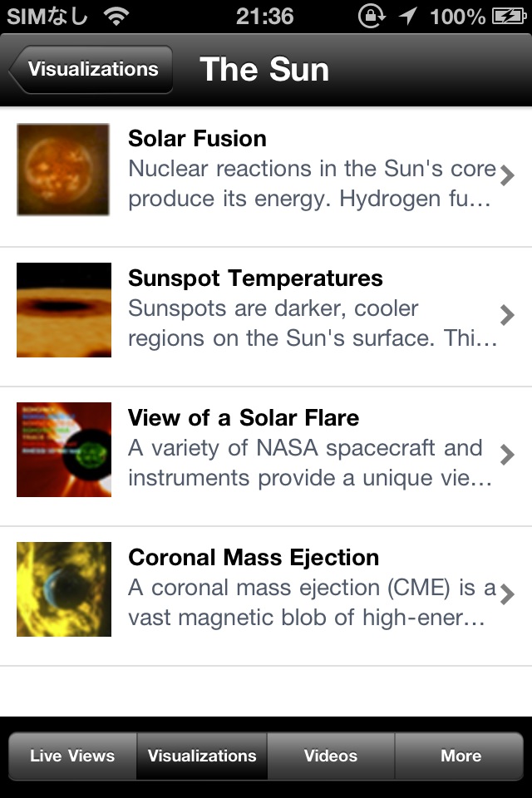Tap the Sunspot Temperatures thumbnail
532x798 pixels.
[63, 310]
